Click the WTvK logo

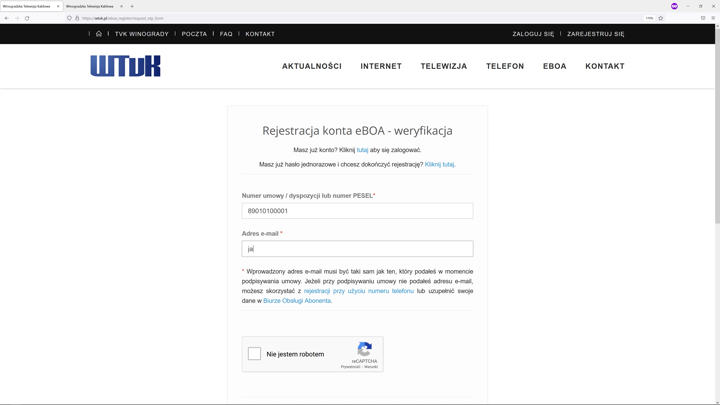coord(125,66)
